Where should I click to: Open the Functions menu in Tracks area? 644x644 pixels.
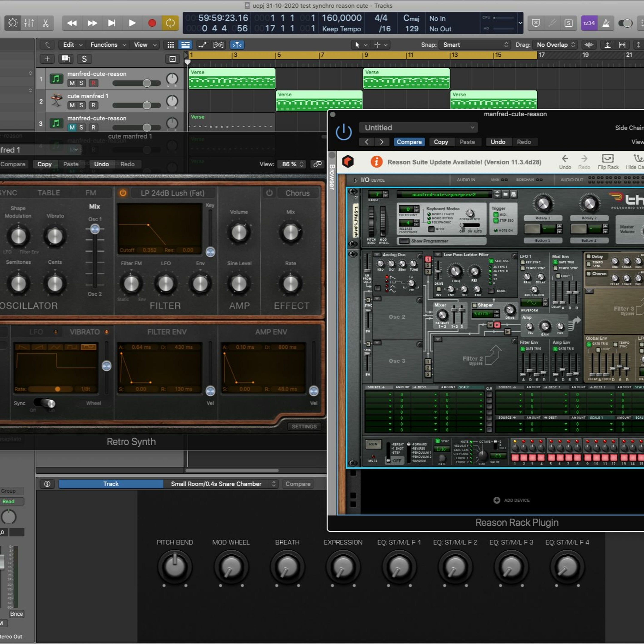(x=108, y=45)
